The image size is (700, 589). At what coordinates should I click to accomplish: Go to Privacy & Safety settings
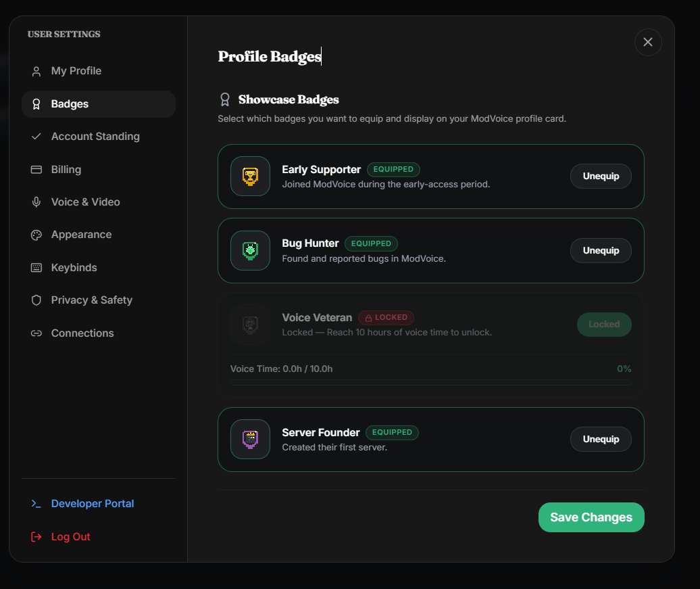tap(99, 300)
